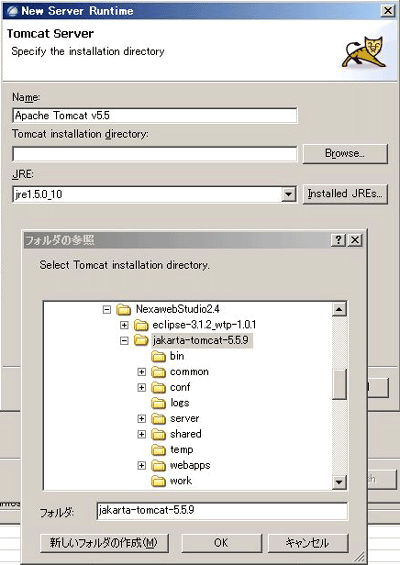Click the jakarta-tomcat-5.5.9 folder icon
The height and width of the screenshot is (565, 400).
tap(141, 341)
